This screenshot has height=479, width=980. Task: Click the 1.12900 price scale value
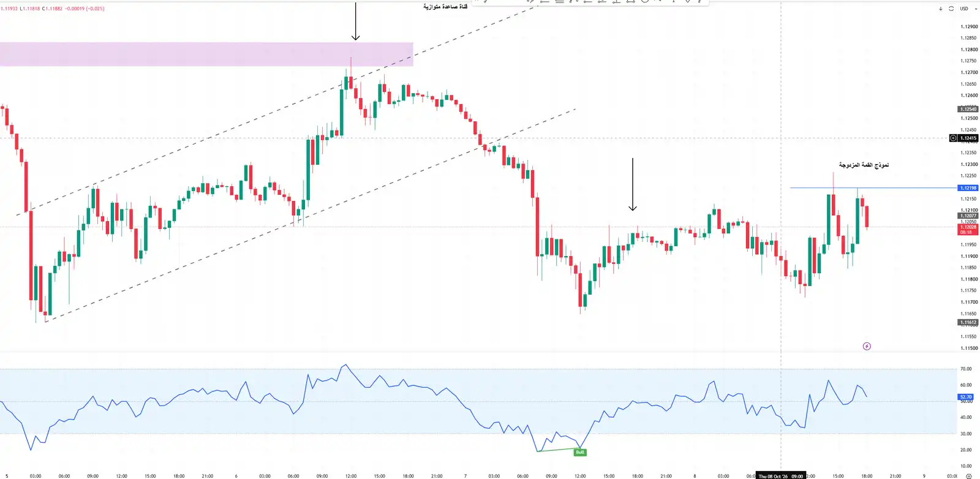click(969, 26)
